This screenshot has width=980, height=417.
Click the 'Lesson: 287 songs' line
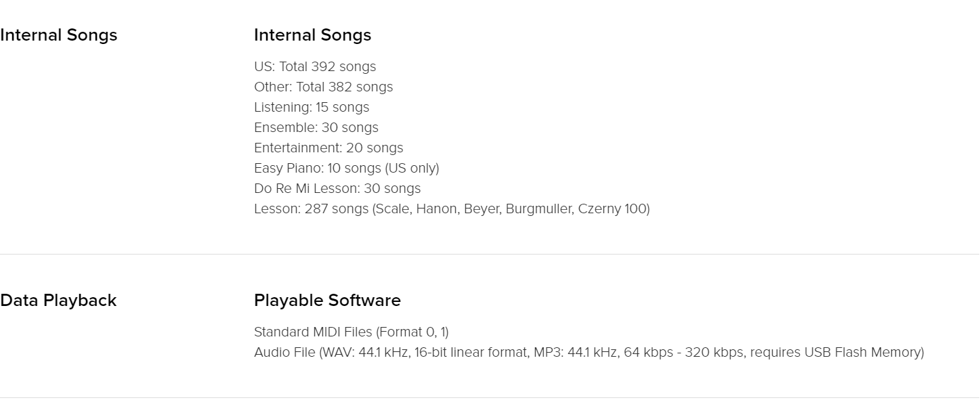point(452,208)
